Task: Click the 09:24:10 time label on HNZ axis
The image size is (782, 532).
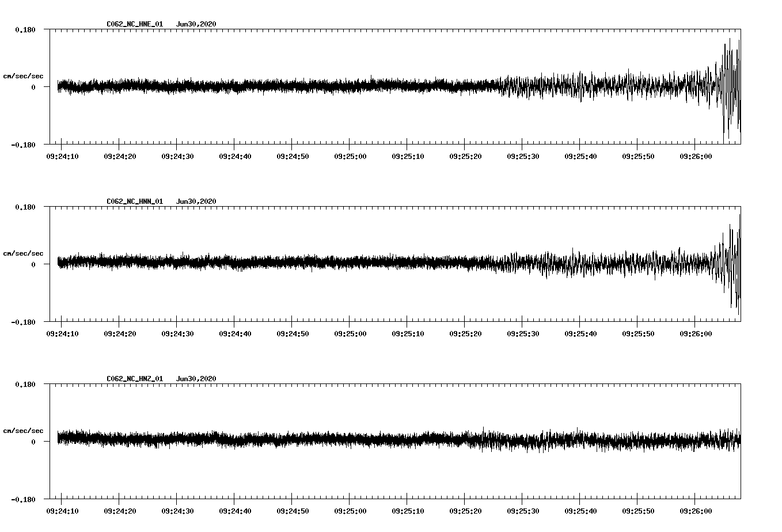Action: click(x=62, y=511)
